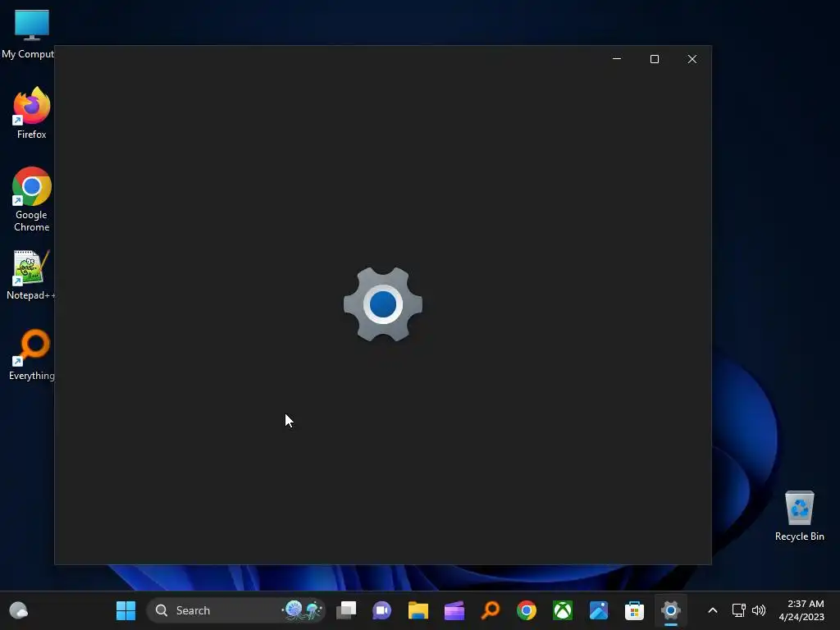
Task: Launch the Chat (Teams) taskbar icon
Action: [x=382, y=610]
